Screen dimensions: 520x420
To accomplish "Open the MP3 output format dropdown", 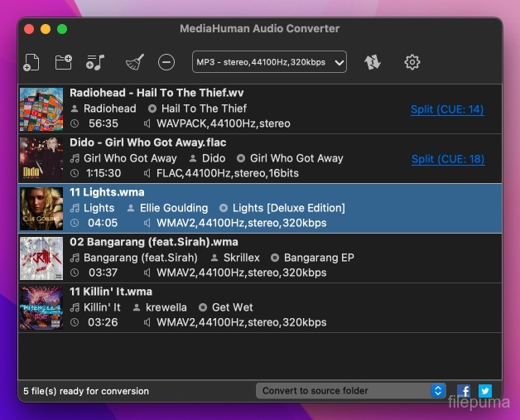I will coord(269,62).
